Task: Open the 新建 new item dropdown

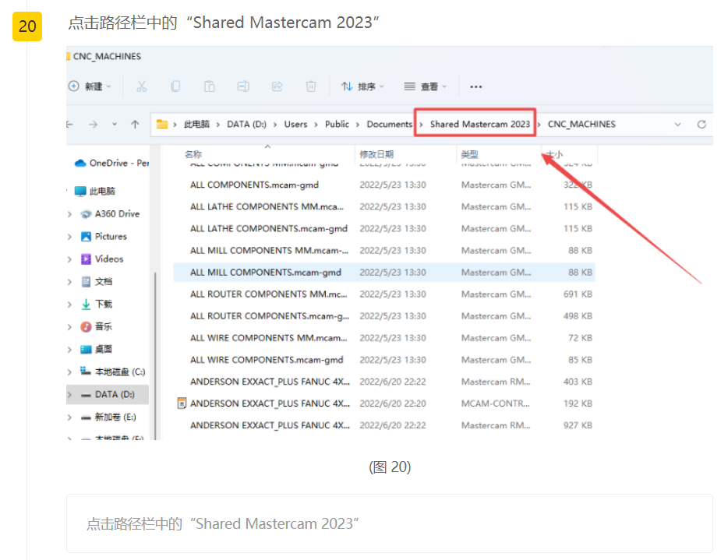Action: pyautogui.click(x=90, y=86)
